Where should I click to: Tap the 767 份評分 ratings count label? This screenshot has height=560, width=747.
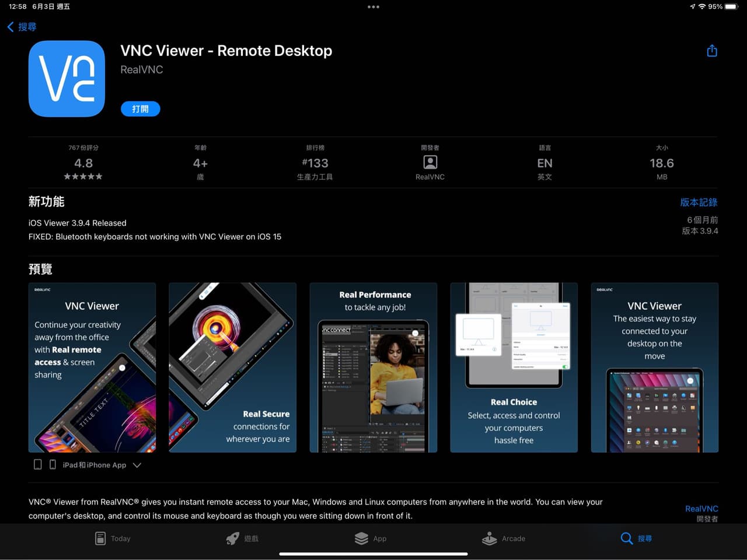pyautogui.click(x=83, y=148)
